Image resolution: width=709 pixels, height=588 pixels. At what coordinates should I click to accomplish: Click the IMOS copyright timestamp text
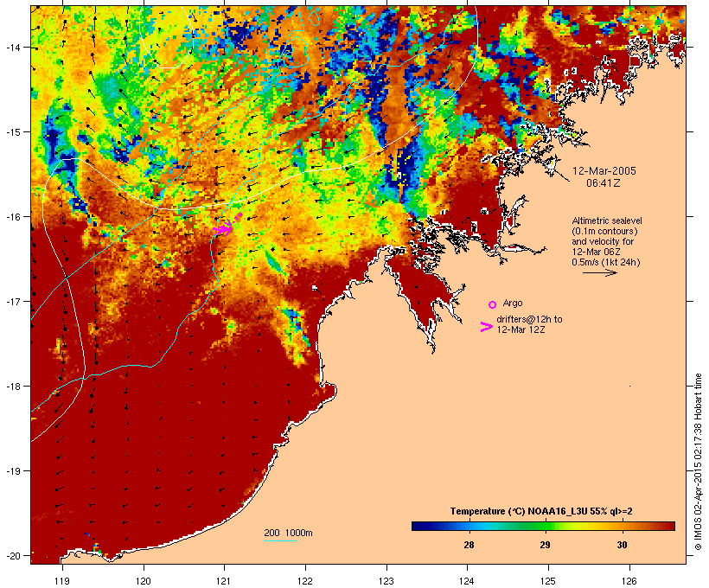pyautogui.click(x=698, y=462)
